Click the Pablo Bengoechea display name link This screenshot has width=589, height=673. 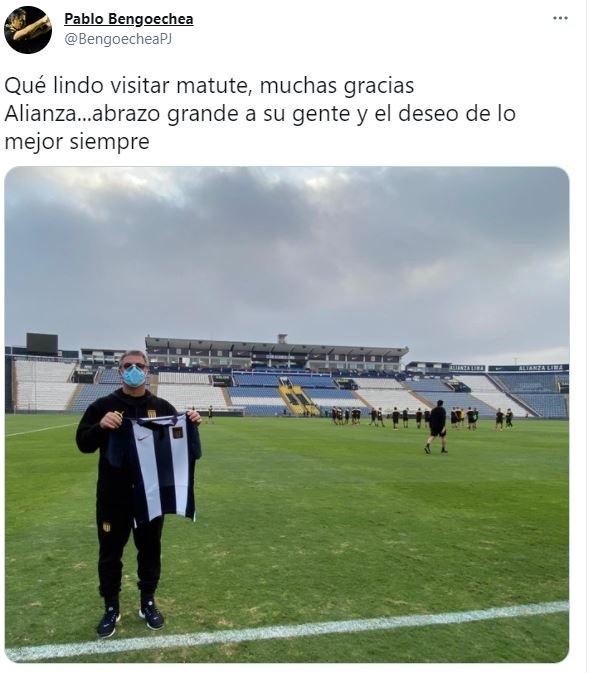tap(129, 19)
